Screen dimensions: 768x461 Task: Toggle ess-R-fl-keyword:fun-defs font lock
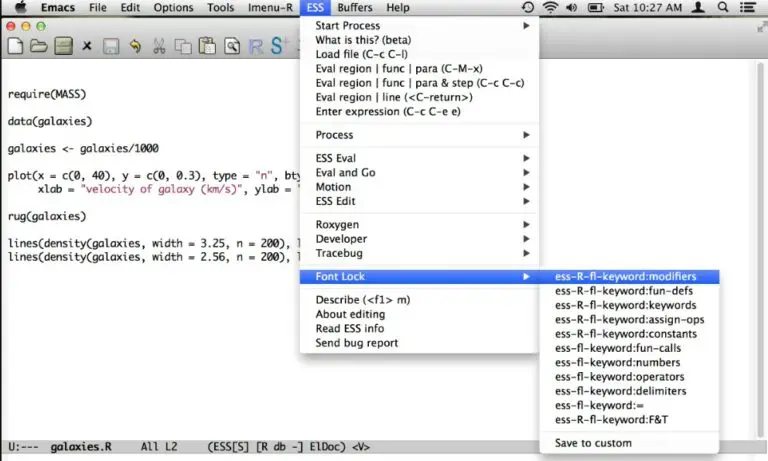tap(629, 291)
